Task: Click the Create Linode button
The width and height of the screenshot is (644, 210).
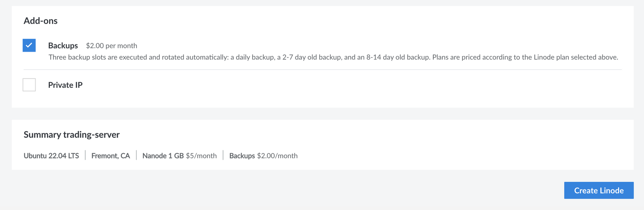Action: click(599, 191)
